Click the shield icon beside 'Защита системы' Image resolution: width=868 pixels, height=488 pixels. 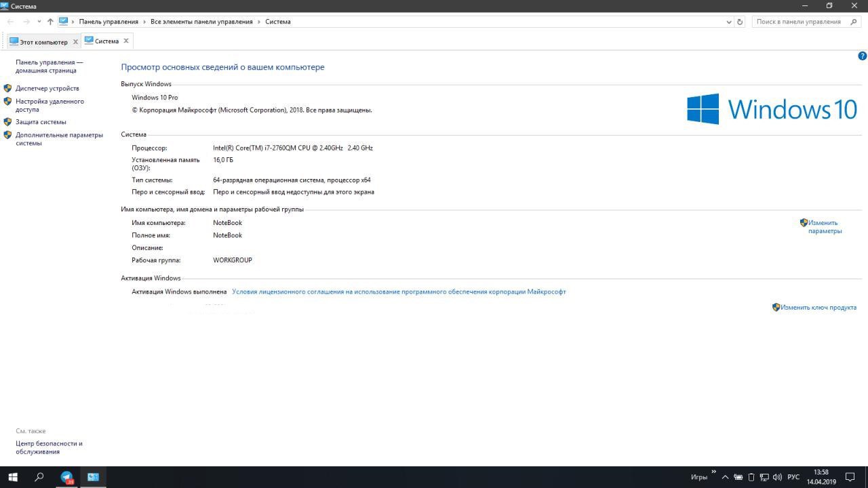click(8, 122)
